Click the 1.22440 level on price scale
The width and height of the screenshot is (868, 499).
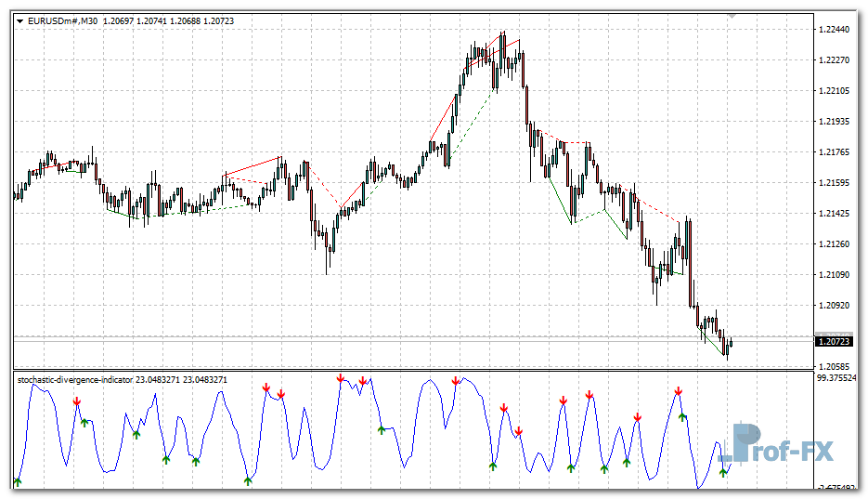point(836,31)
